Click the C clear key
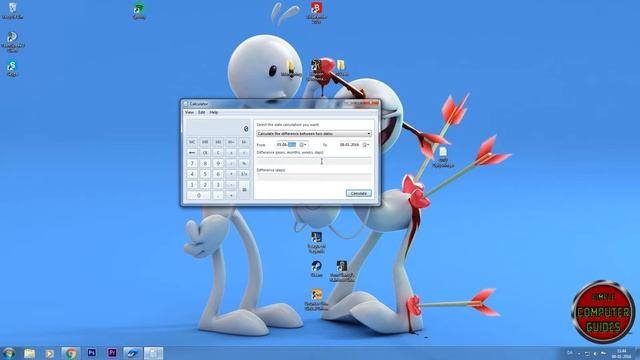 [x=218, y=153]
